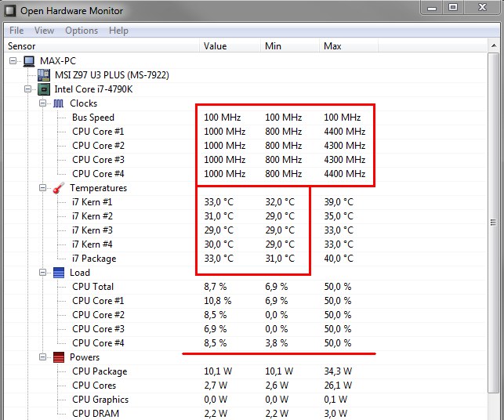The width and height of the screenshot is (504, 420).
Task: Open the View menu
Action: (44, 31)
